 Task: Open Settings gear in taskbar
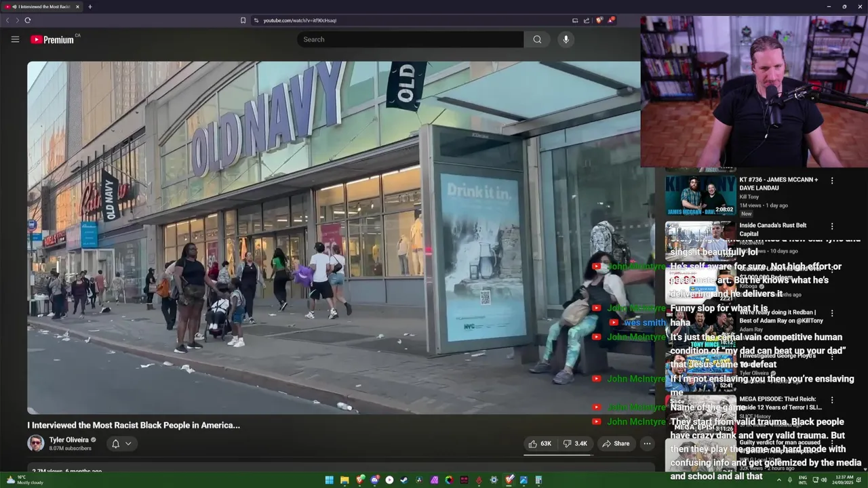pyautogui.click(x=494, y=480)
